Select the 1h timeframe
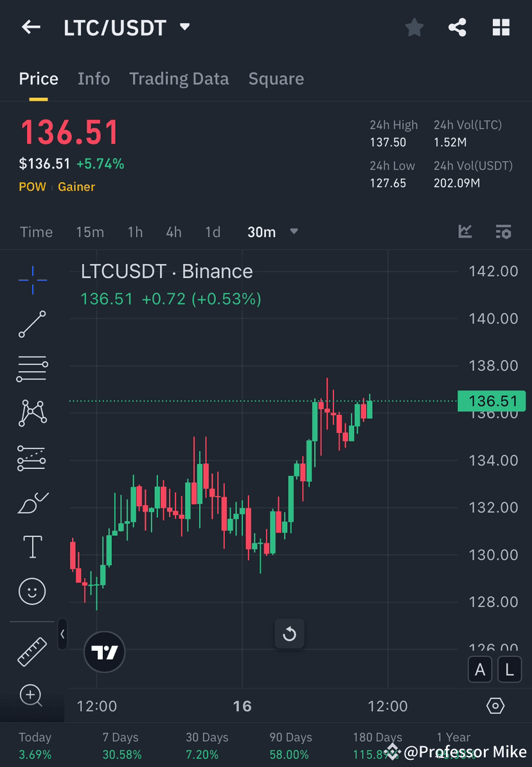Image resolution: width=532 pixels, height=767 pixels. click(x=135, y=232)
